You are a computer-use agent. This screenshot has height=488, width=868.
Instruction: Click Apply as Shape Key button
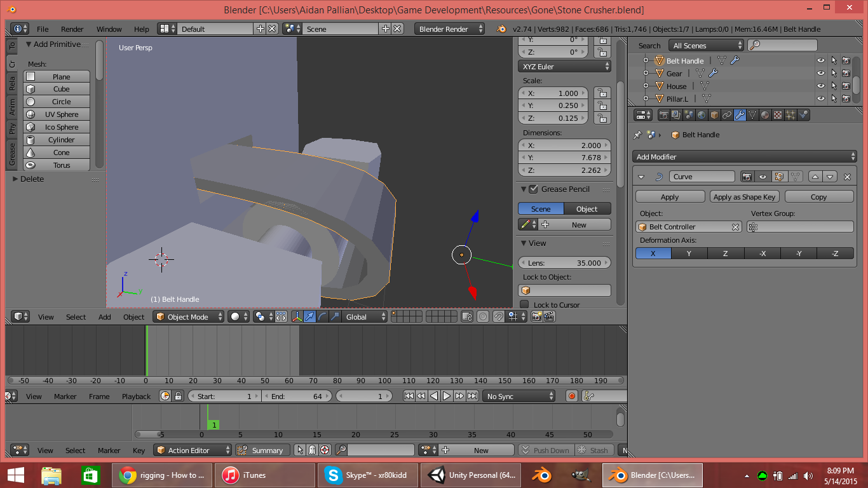tap(745, 197)
